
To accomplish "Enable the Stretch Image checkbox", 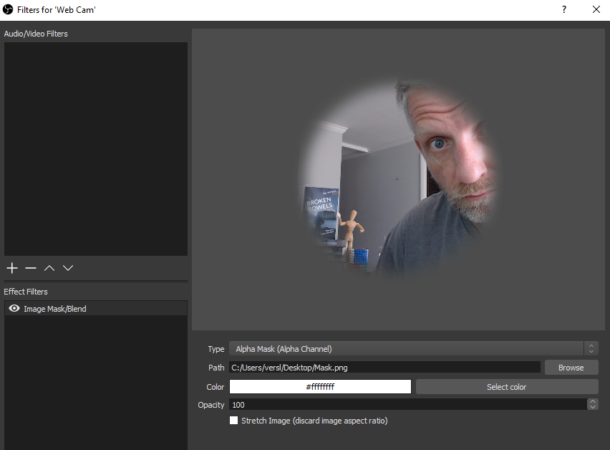I will pos(234,420).
